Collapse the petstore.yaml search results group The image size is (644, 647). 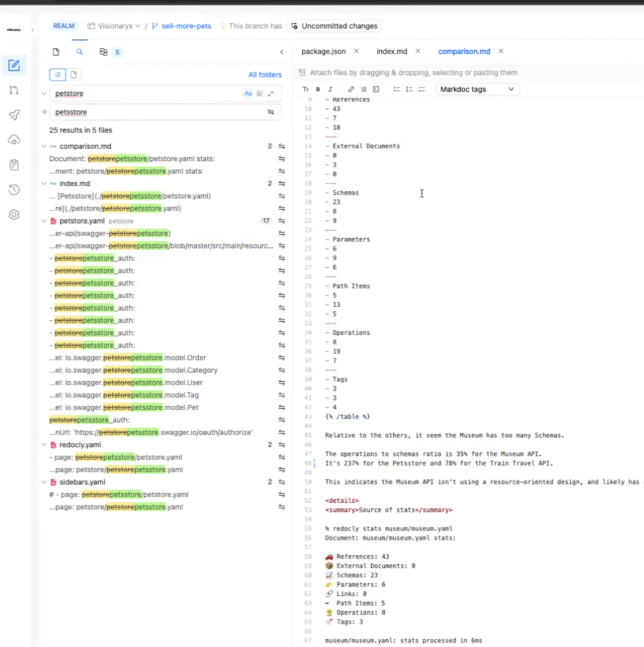44,221
